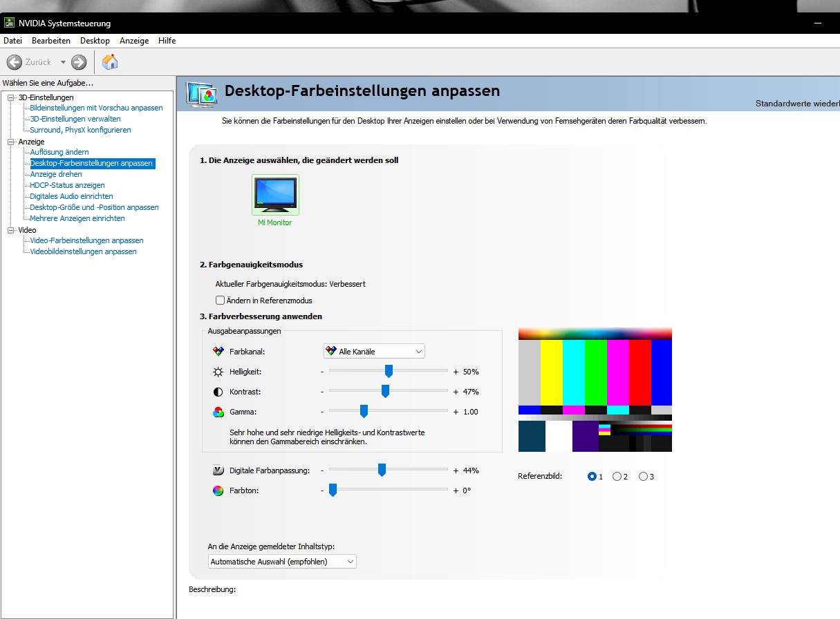Click Standardwerte wiederherstellen link

tap(797, 104)
